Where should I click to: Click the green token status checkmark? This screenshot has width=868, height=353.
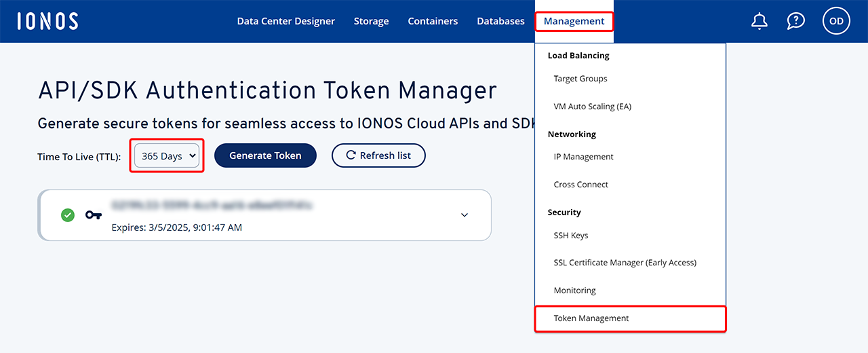[x=68, y=215]
